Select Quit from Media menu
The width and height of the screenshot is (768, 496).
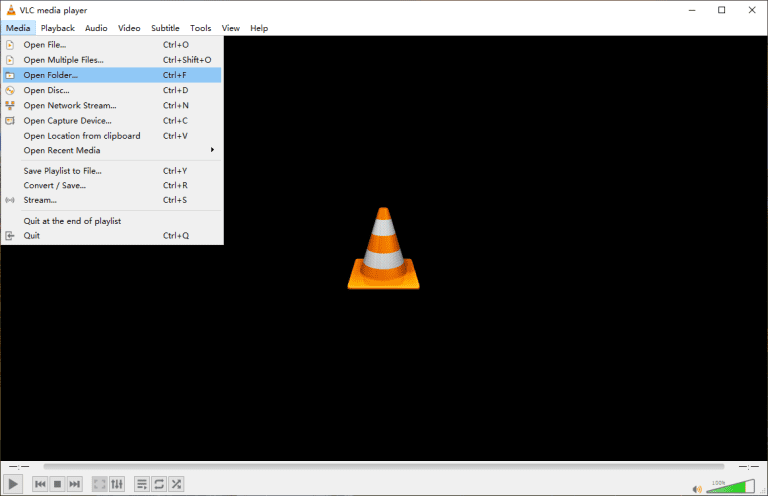tap(32, 236)
